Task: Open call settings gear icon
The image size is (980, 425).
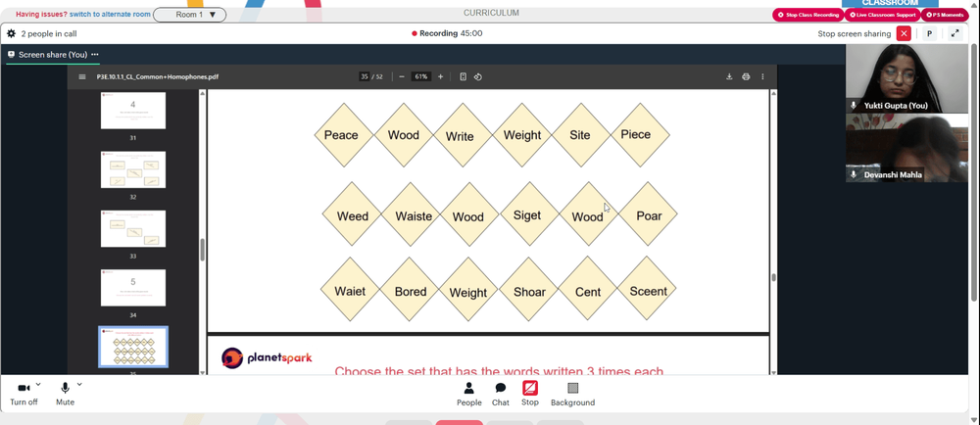Action: [11, 33]
